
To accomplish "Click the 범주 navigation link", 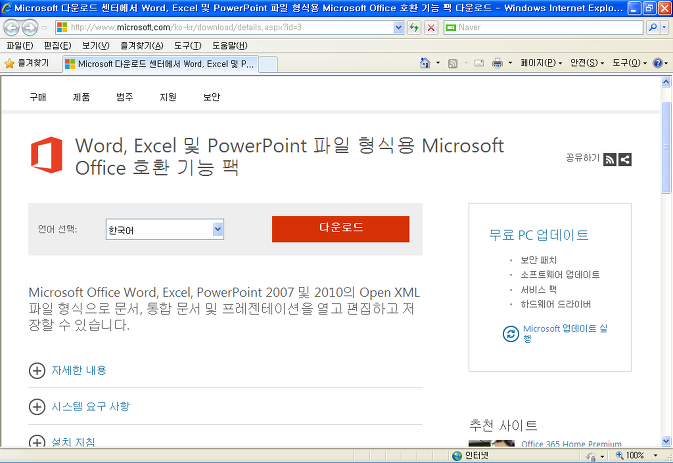I will 124,97.
